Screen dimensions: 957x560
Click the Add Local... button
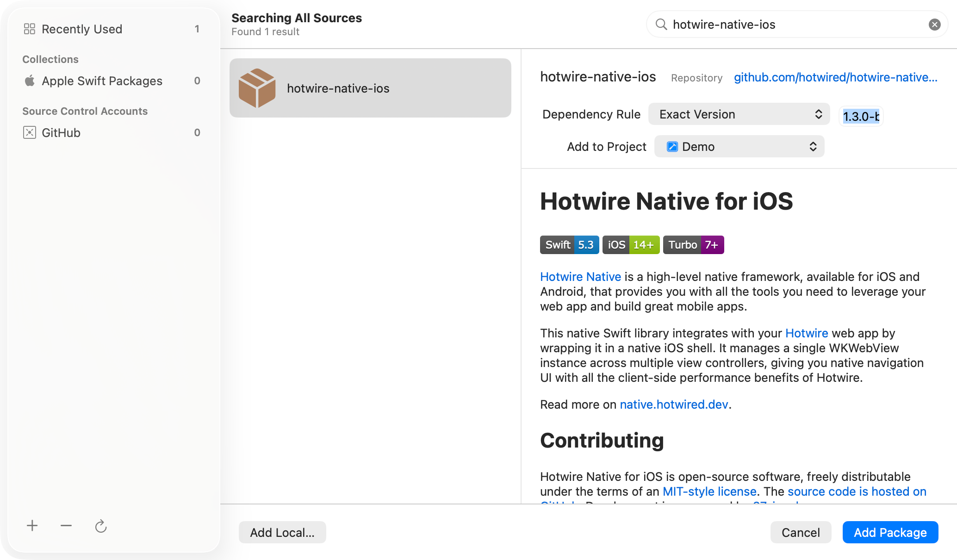tap(282, 532)
